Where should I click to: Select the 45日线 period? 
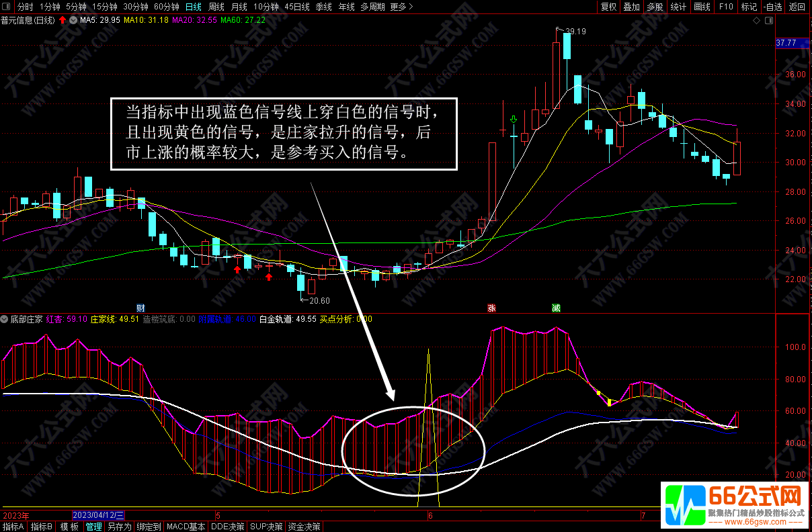pyautogui.click(x=297, y=7)
